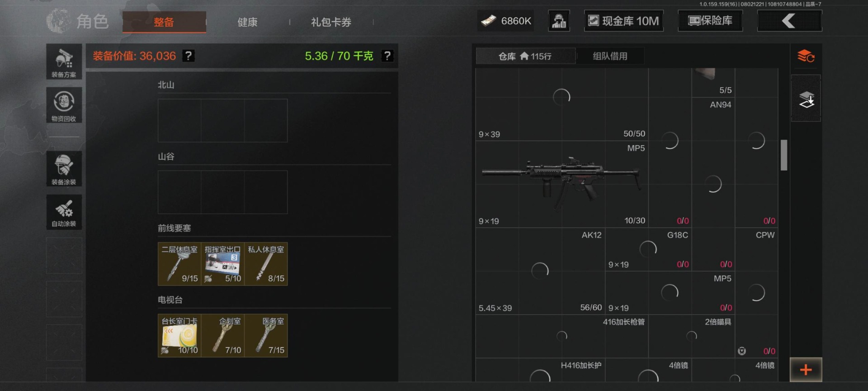Click the warehouse scrollbar handle
This screenshot has height=391, width=868.
tap(784, 155)
